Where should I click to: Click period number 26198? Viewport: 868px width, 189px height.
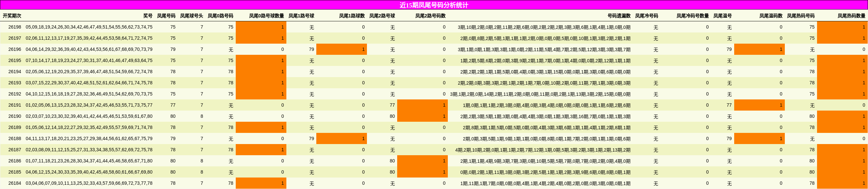(15, 27)
